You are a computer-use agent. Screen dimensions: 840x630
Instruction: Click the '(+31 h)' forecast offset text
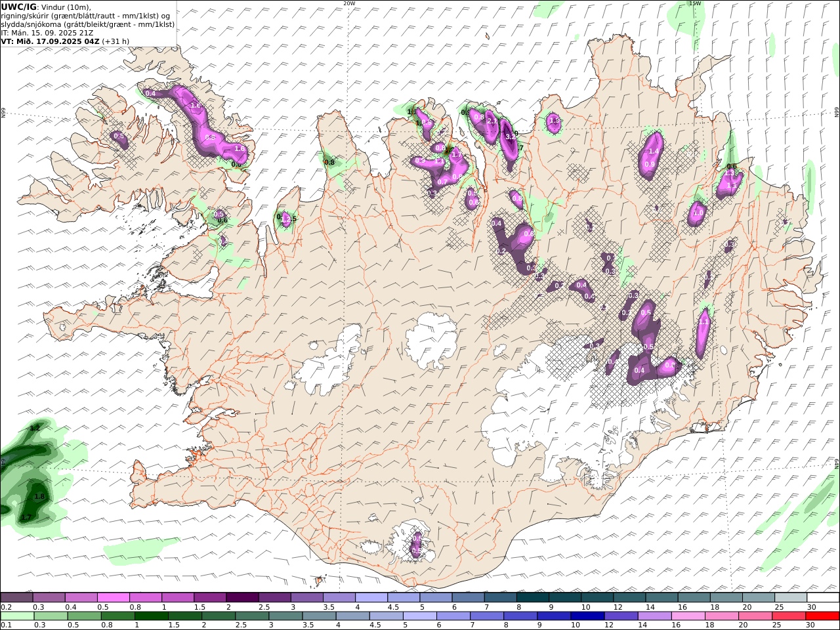pyautogui.click(x=115, y=41)
